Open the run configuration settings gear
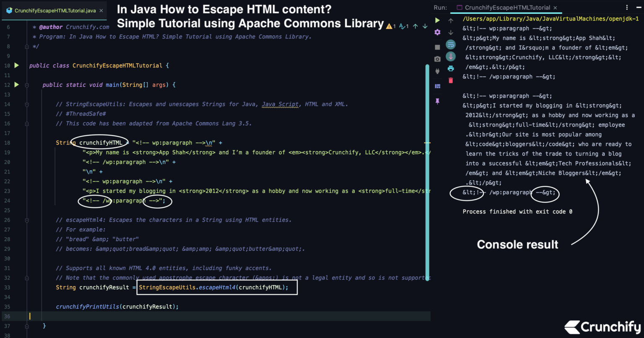 (x=437, y=32)
